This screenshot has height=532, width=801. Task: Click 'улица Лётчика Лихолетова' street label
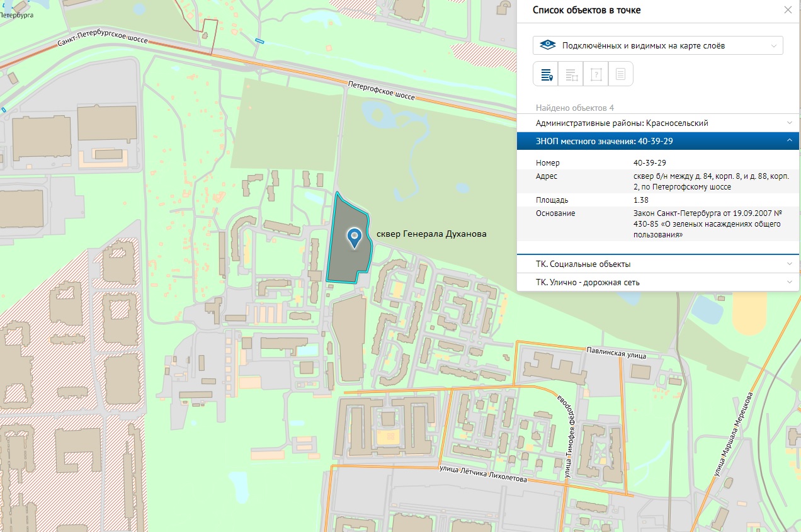coord(482,474)
